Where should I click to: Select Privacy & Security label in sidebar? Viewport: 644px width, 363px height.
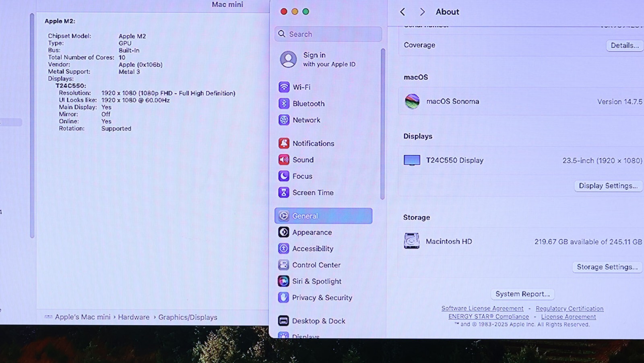tap(322, 297)
